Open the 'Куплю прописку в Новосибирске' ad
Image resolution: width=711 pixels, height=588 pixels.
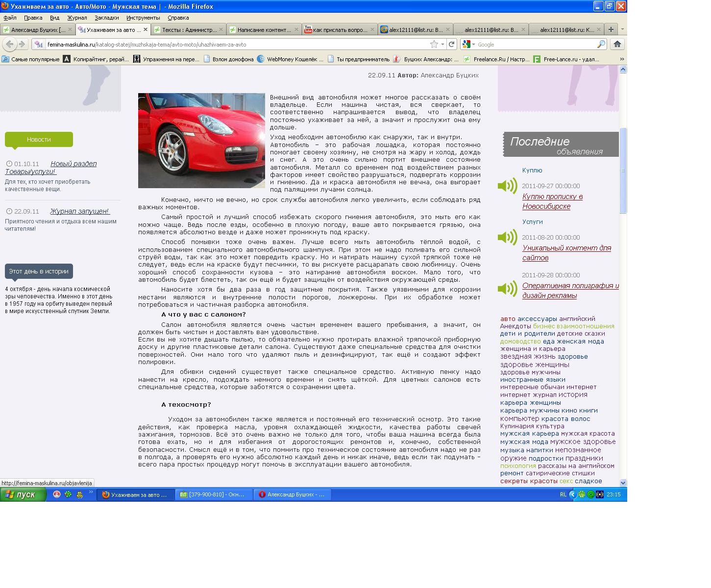coord(552,201)
